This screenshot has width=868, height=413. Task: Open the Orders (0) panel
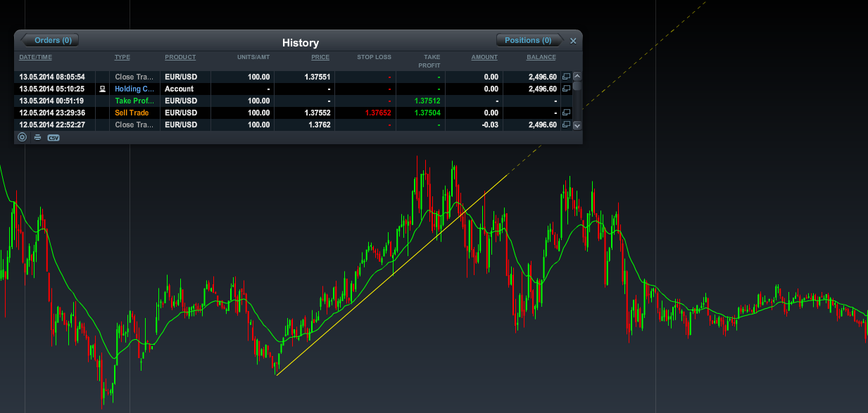(50, 40)
